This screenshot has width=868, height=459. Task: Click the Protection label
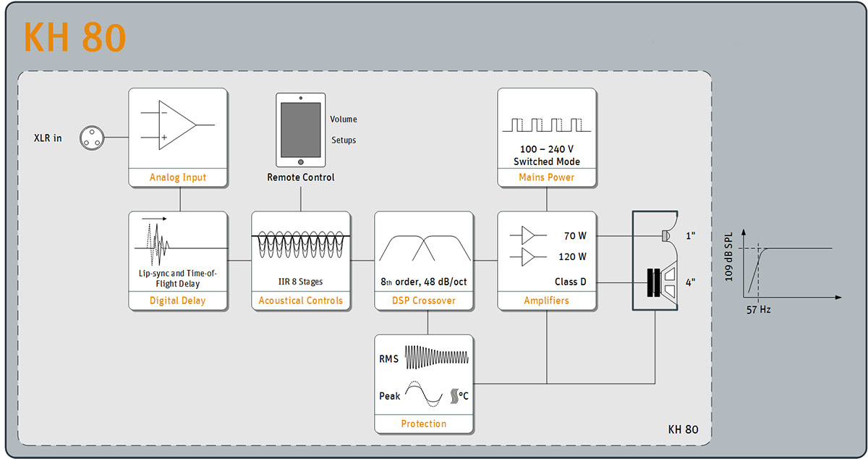click(x=424, y=424)
